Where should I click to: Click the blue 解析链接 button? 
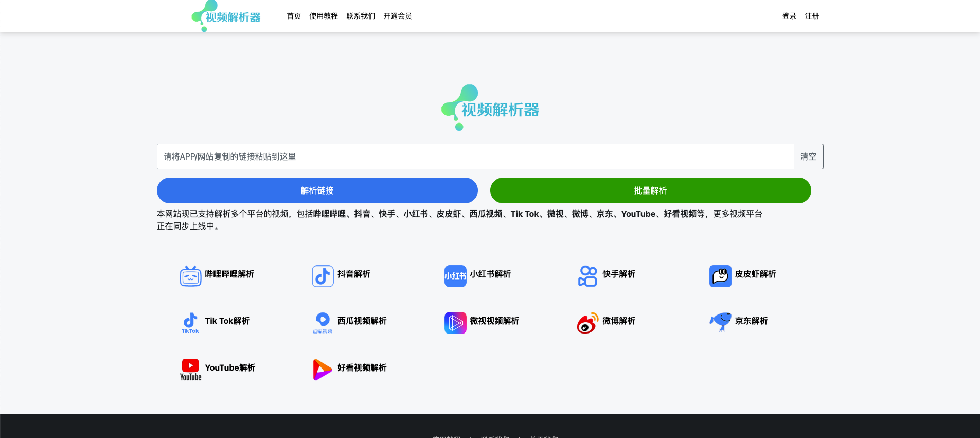[317, 190]
